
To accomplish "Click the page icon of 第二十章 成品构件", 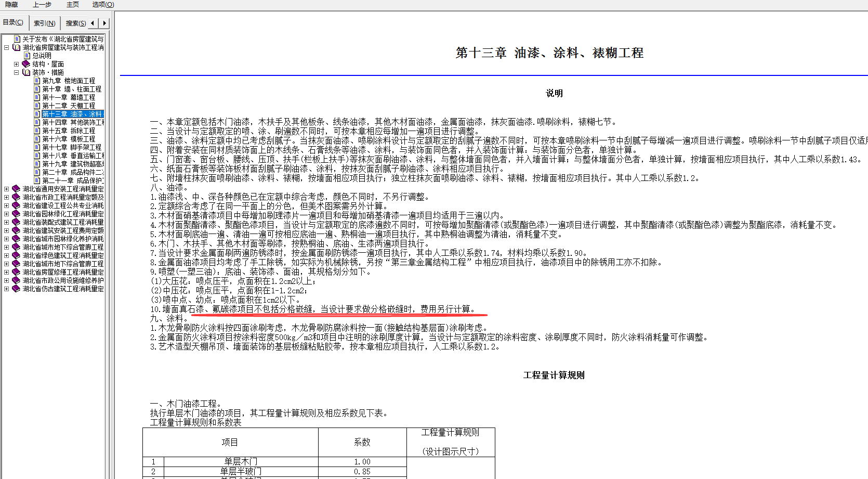I will coord(37,172).
